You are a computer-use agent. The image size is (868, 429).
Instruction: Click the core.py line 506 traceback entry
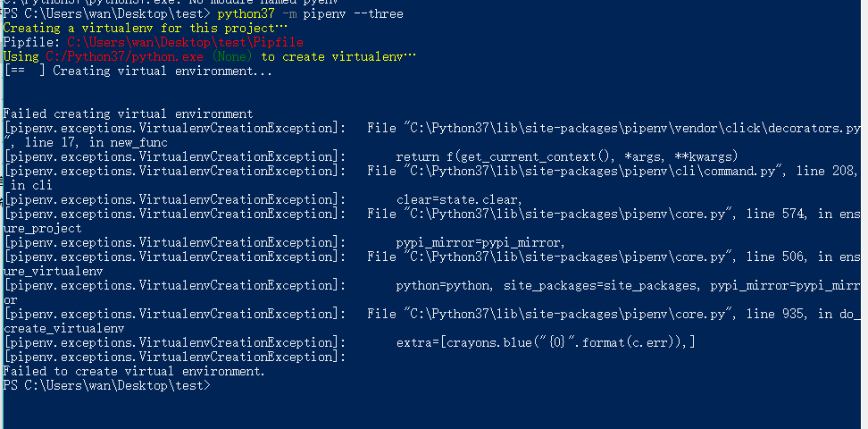coord(580,257)
